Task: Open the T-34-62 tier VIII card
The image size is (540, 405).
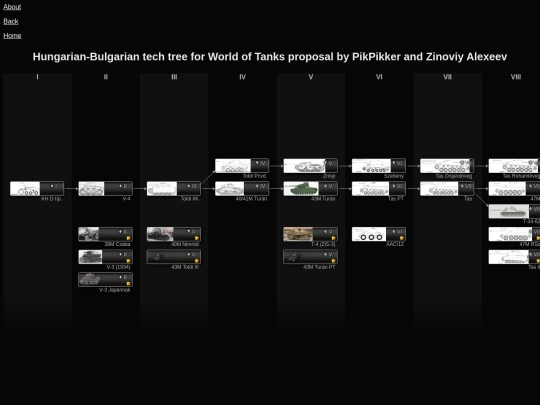Action: [x=514, y=211]
